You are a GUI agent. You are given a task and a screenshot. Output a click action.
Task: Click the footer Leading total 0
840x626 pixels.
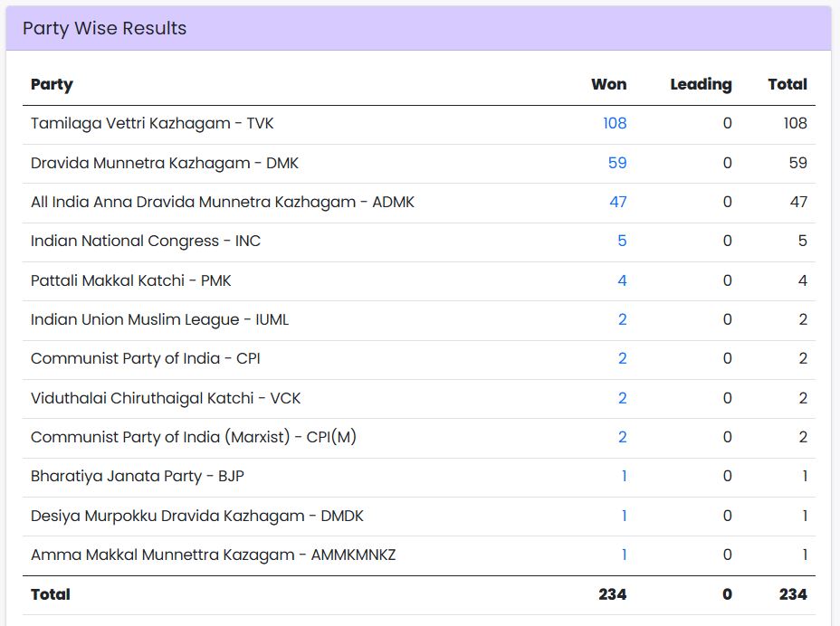[727, 594]
